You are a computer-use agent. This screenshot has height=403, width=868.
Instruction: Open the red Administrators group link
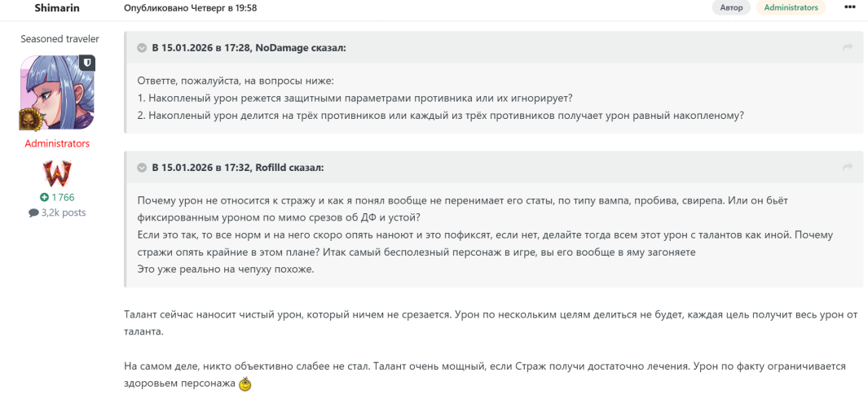pos(57,143)
